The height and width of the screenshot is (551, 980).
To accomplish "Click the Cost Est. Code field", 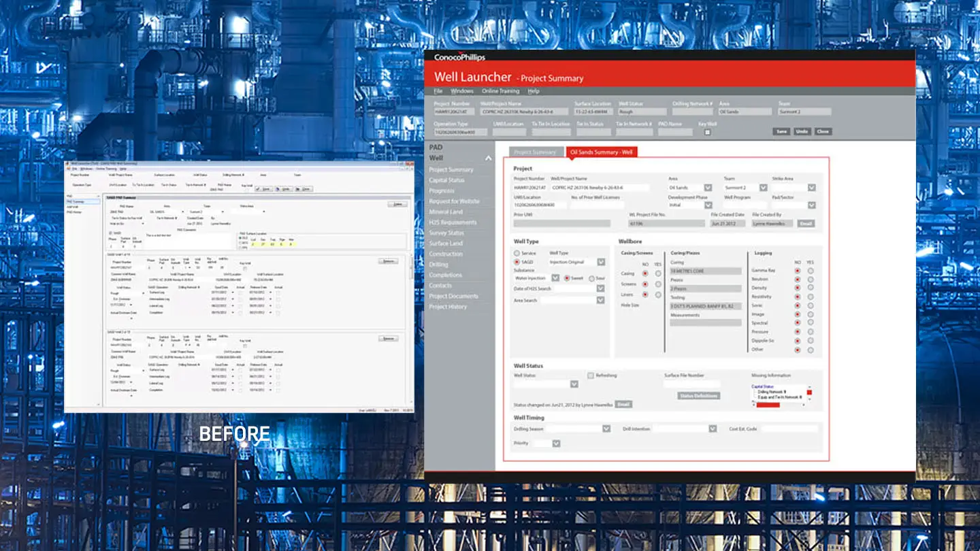I will tap(790, 429).
